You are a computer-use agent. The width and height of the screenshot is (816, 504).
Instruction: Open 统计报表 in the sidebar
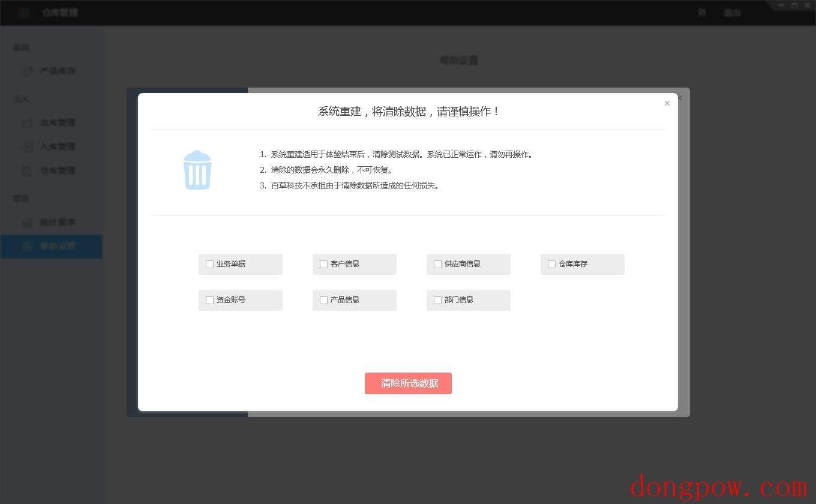(x=51, y=223)
